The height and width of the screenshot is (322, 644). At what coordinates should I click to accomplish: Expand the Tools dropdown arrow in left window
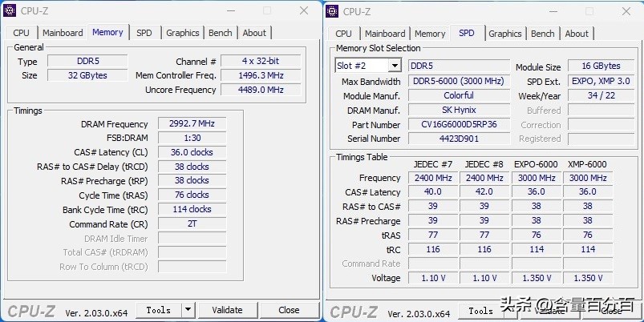coord(188,310)
